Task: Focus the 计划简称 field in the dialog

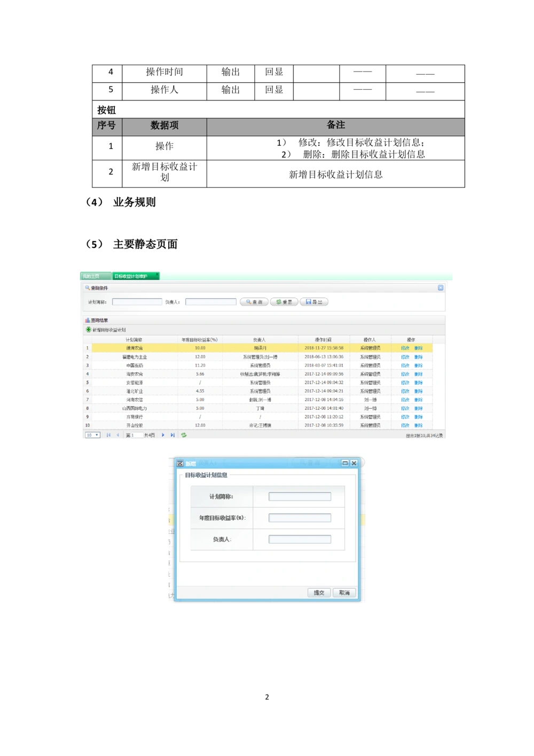Action: click(300, 496)
